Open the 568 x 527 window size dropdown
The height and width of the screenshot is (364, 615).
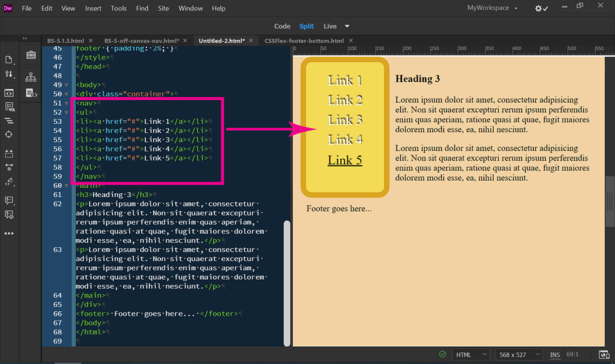[518, 354]
